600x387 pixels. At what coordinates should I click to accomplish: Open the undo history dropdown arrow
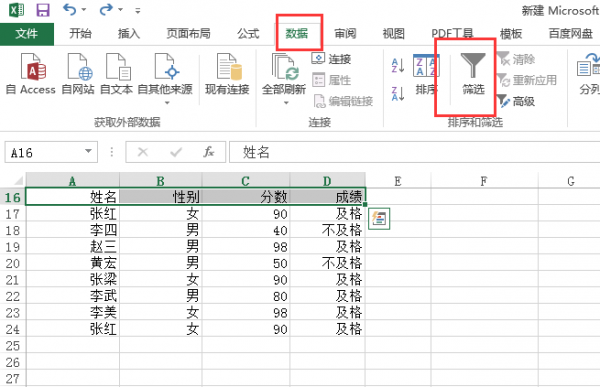tap(84, 10)
